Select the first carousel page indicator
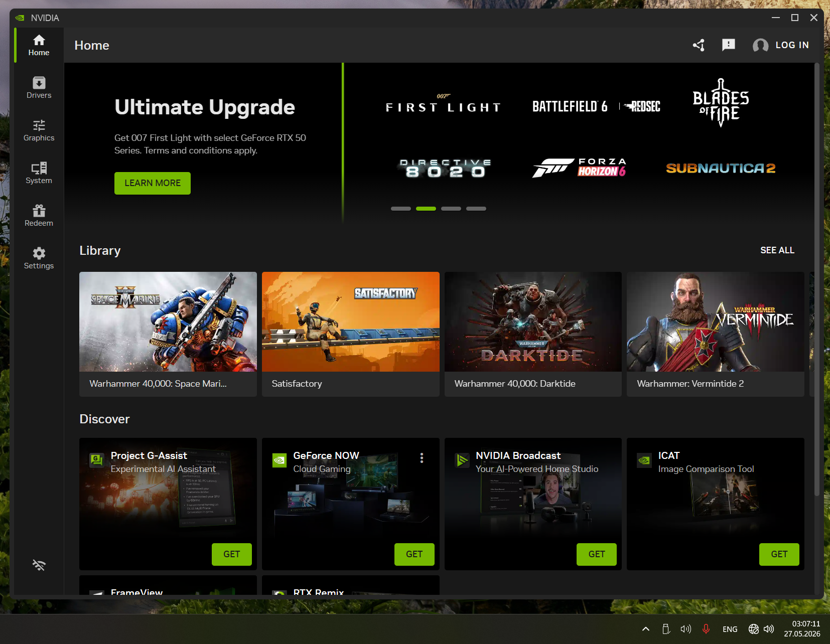 point(401,209)
